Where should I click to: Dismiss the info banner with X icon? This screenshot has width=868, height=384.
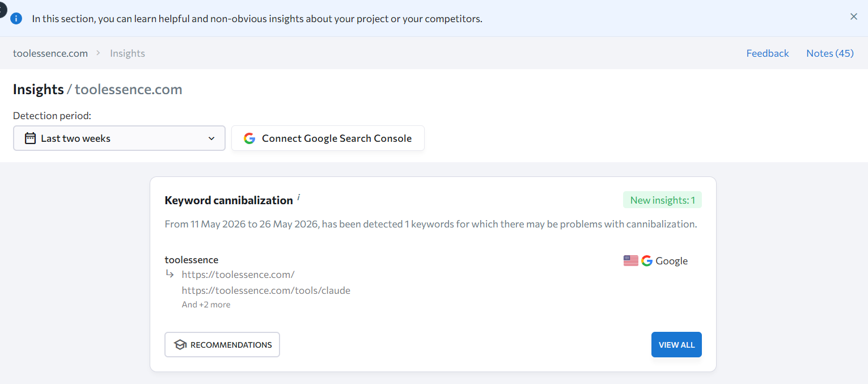pos(854,16)
